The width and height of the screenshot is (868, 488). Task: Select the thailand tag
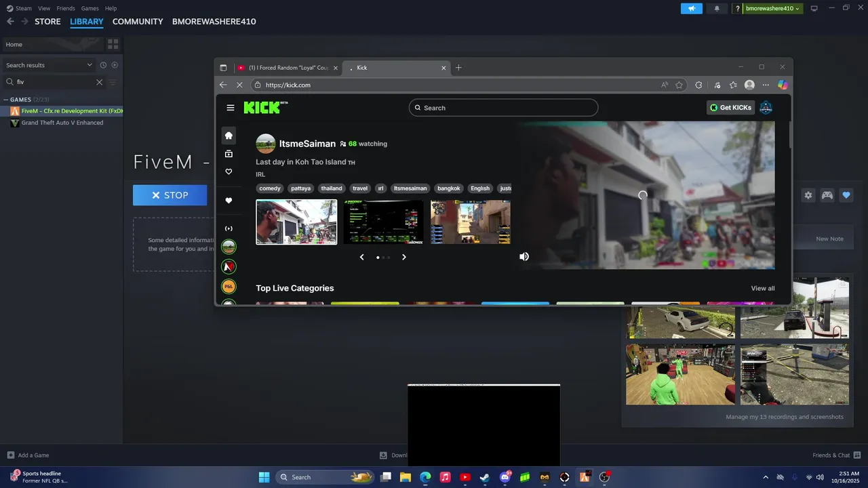[332, 188]
